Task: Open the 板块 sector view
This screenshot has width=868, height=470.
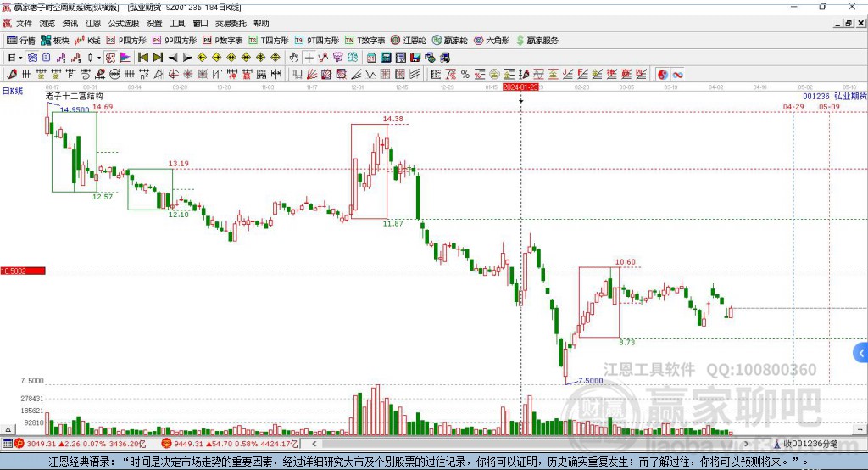Action: [55, 41]
